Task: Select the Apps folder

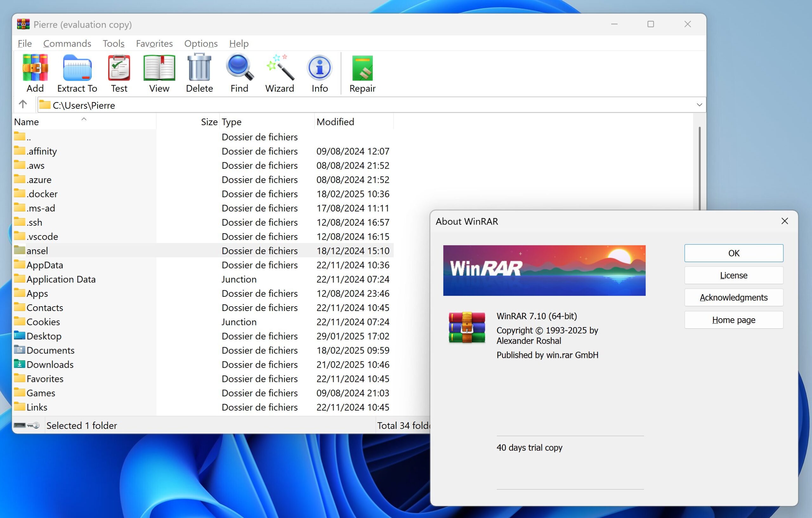Action: [203, 293]
